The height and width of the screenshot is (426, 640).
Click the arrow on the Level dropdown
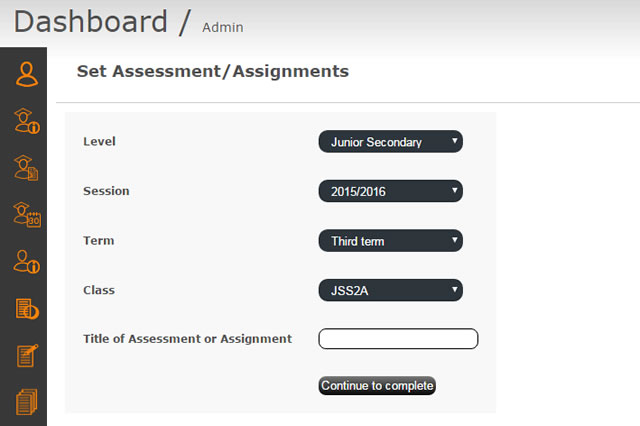(454, 141)
